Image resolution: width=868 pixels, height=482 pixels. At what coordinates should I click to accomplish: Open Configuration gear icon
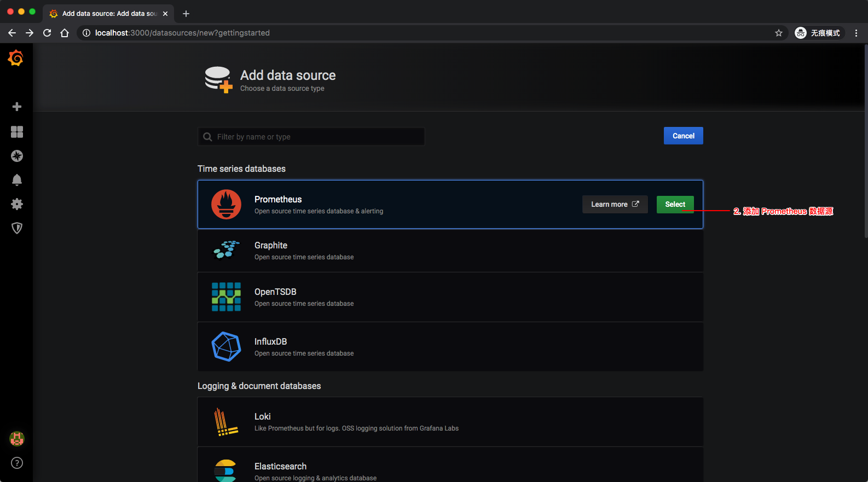(17, 204)
